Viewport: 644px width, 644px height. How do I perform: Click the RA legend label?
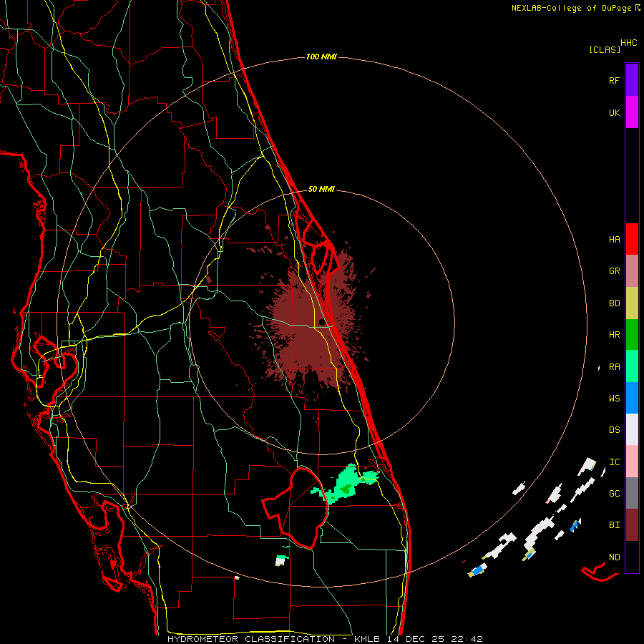(614, 367)
